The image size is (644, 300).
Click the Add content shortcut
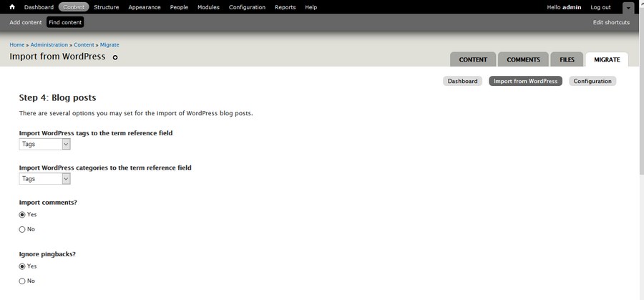(26, 22)
